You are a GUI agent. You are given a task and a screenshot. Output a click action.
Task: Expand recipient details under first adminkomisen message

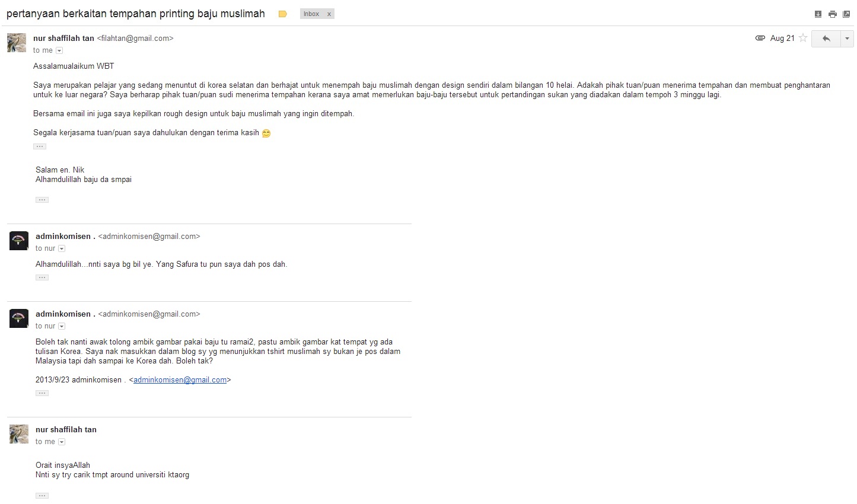point(62,249)
